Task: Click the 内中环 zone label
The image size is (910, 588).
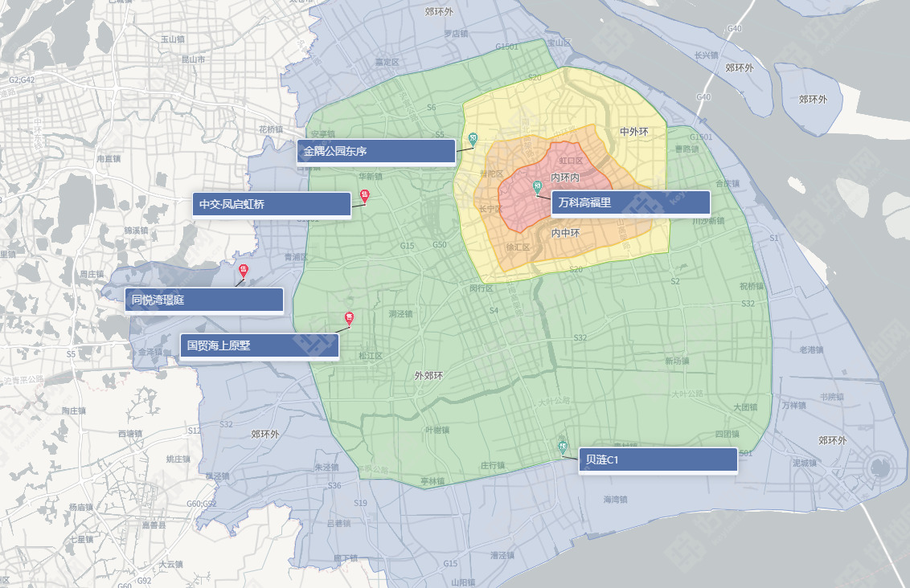Action: (x=565, y=233)
